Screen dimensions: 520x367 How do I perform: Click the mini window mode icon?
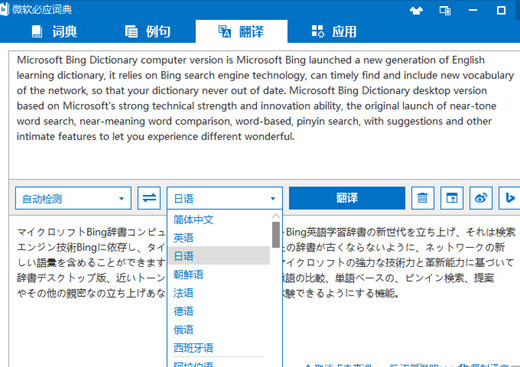pos(445,11)
